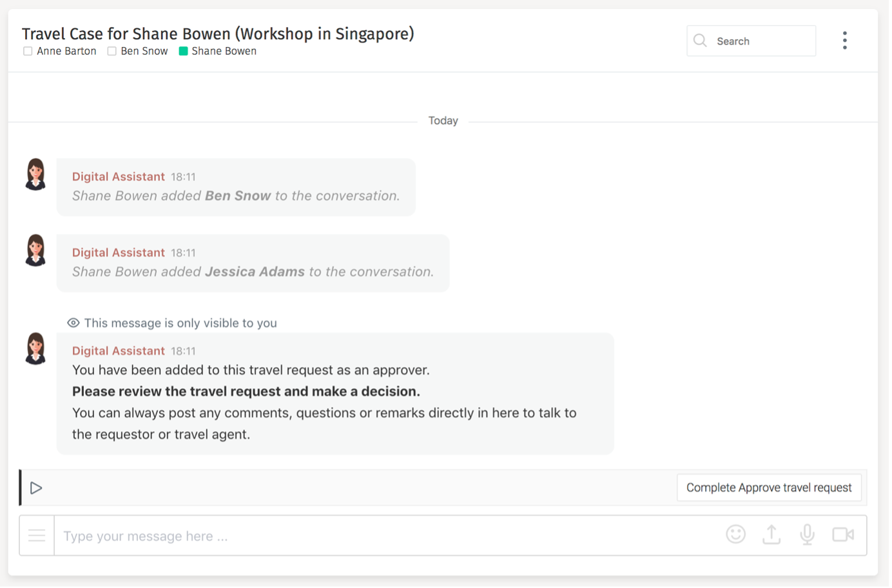
Task: Enable the Ben Snow checkbox
Action: [x=111, y=50]
